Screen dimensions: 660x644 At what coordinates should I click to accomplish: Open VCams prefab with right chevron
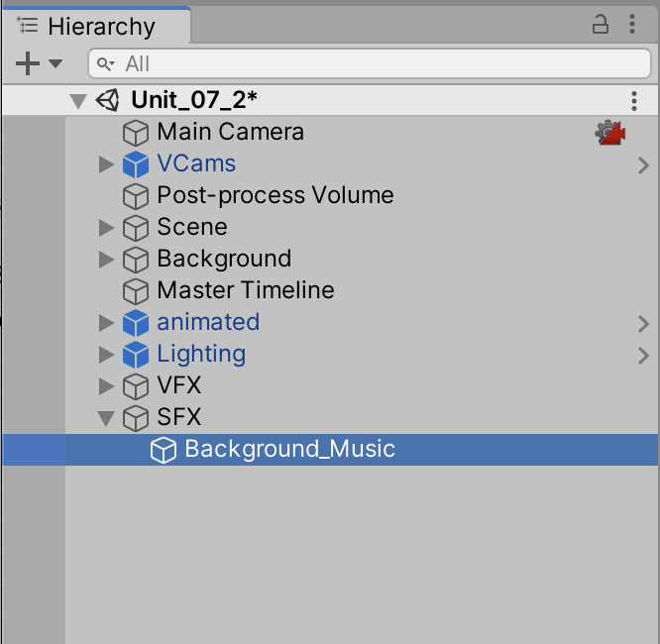(x=643, y=164)
